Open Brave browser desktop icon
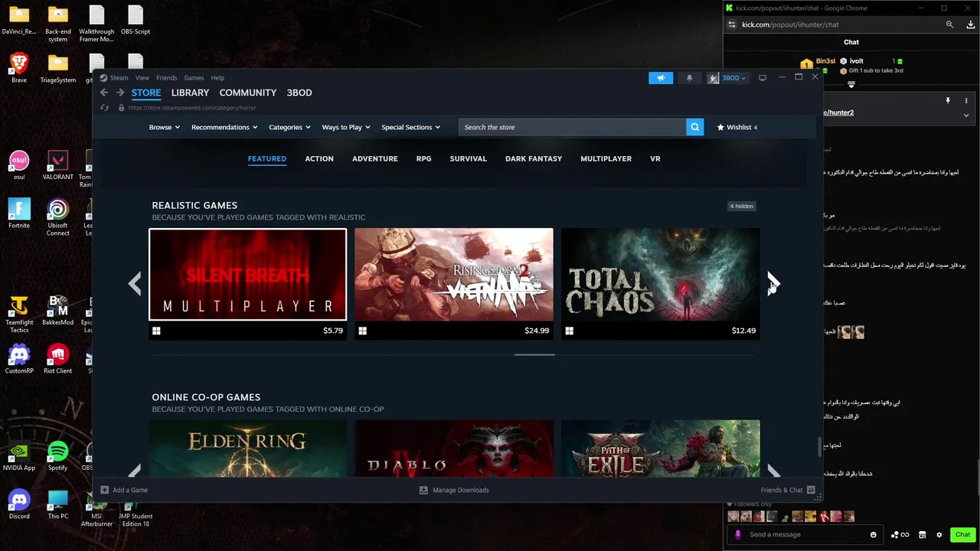 pos(19,67)
